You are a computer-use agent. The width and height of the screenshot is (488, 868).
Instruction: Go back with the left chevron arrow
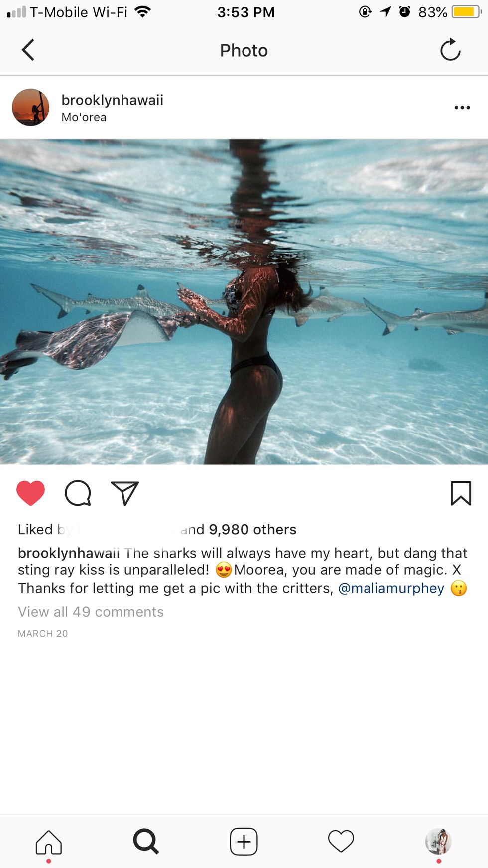28,50
